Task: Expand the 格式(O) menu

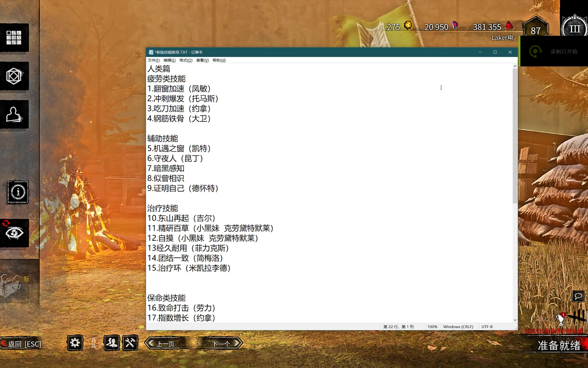Action: pos(186,60)
